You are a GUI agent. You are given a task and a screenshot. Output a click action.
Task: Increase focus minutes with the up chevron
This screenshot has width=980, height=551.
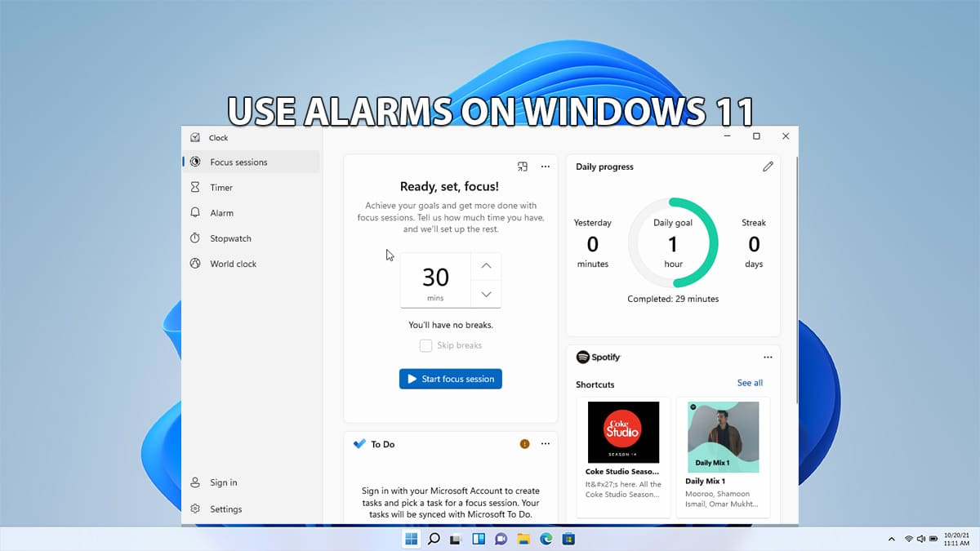[486, 266]
